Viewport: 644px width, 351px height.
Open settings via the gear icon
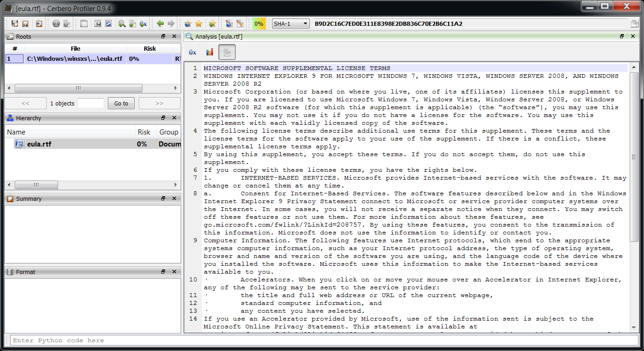click(56, 23)
